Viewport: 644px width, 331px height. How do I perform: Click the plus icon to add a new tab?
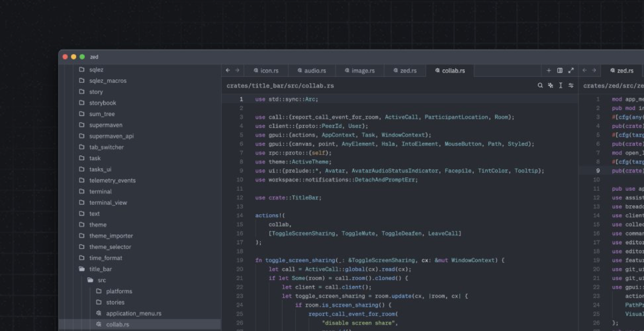(548, 70)
